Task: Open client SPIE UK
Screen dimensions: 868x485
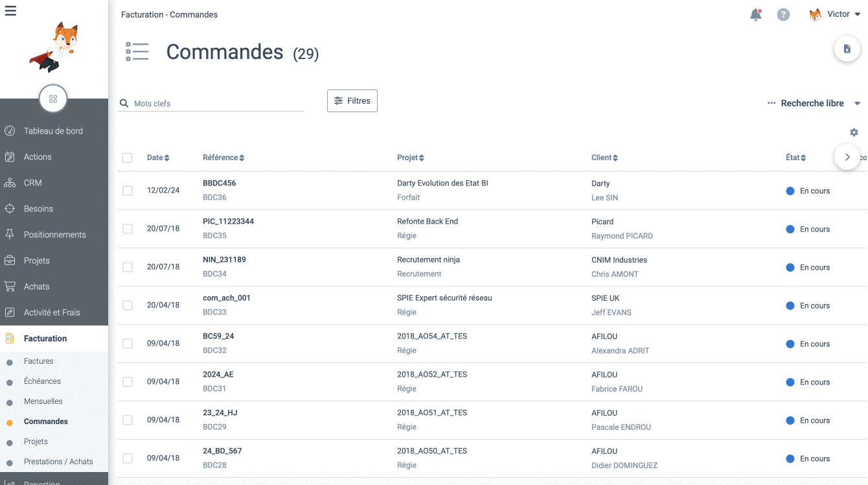Action: (x=606, y=298)
